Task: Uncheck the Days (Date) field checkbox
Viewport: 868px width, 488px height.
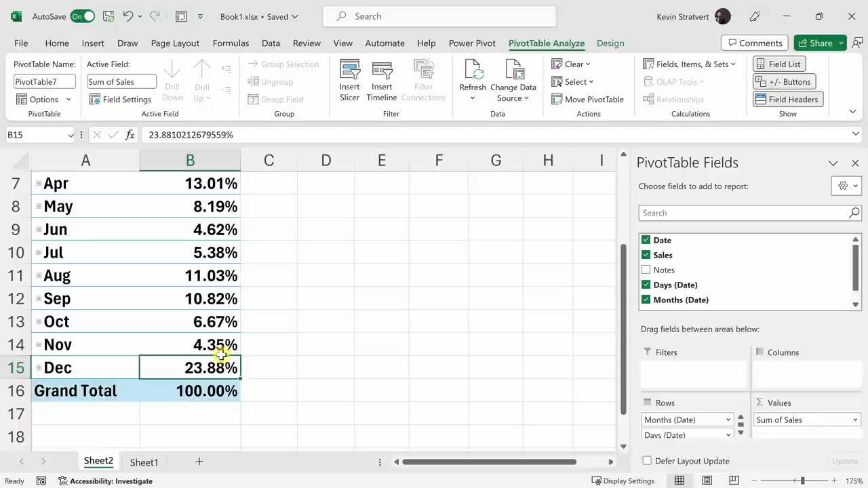Action: 646,285
